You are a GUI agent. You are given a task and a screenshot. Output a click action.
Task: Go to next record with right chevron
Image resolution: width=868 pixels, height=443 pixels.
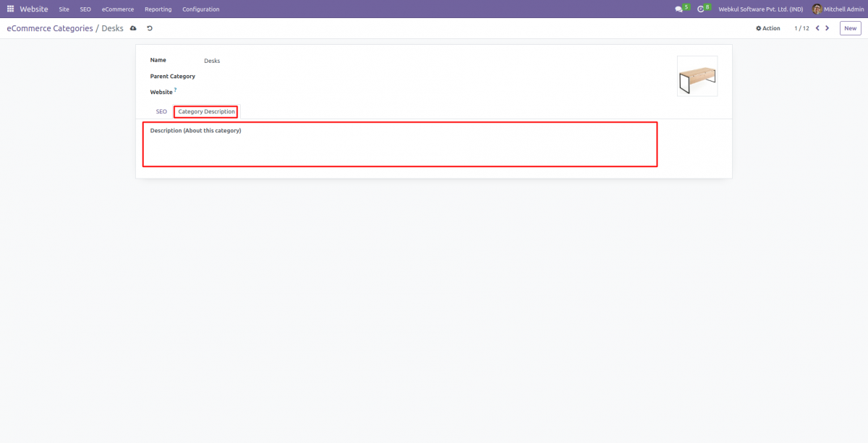click(x=827, y=27)
